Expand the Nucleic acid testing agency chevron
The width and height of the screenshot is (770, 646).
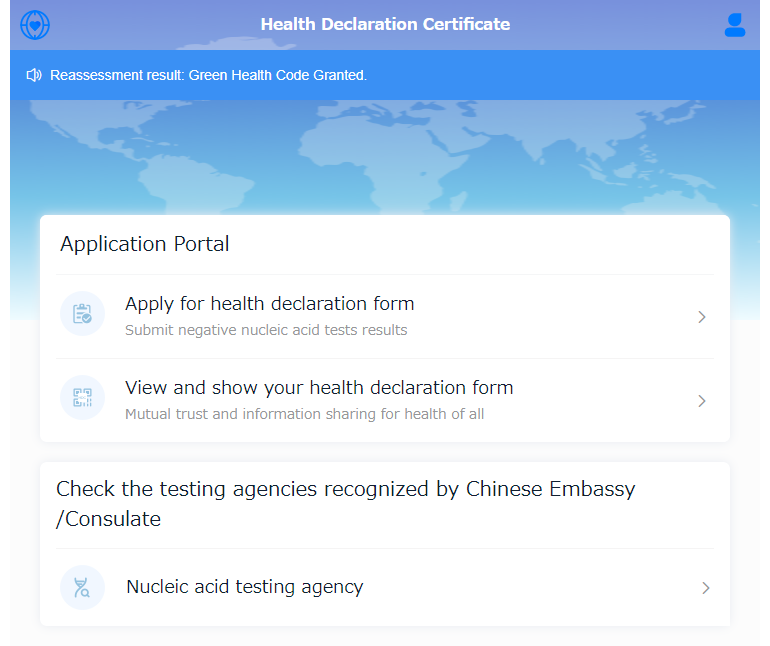click(x=706, y=588)
